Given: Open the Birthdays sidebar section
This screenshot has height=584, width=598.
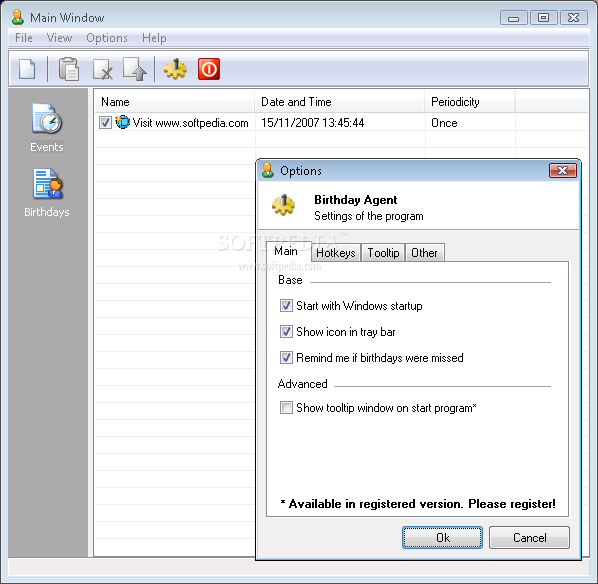Looking at the screenshot, I should point(47,193).
